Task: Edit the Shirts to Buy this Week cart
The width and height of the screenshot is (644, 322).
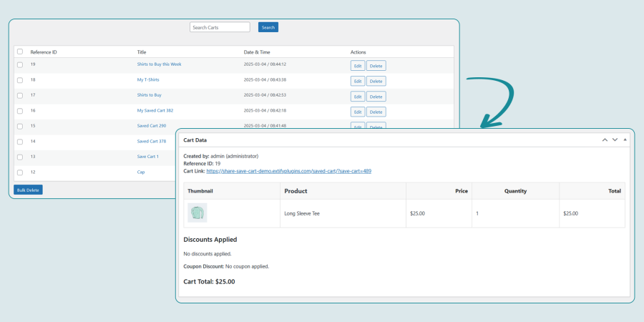Action: pos(357,65)
